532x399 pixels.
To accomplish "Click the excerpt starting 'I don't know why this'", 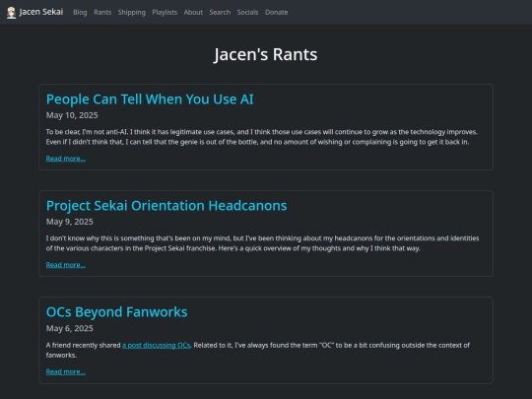I will (x=263, y=243).
